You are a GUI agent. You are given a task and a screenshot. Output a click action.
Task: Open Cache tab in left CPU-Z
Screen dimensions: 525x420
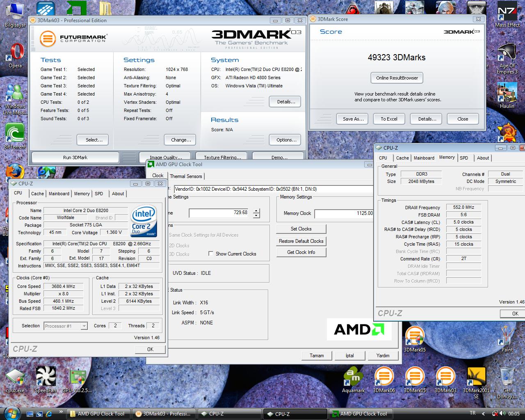click(37, 194)
